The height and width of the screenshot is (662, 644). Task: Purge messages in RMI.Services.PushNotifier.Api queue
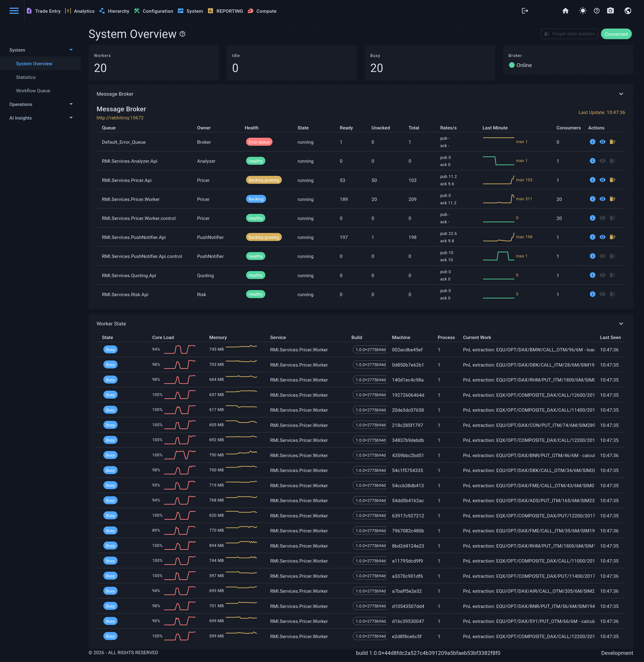click(612, 237)
